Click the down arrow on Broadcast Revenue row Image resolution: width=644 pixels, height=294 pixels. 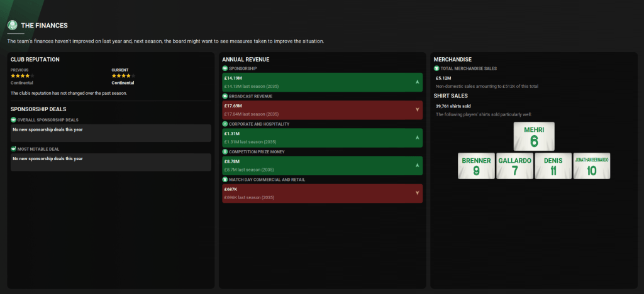click(417, 110)
